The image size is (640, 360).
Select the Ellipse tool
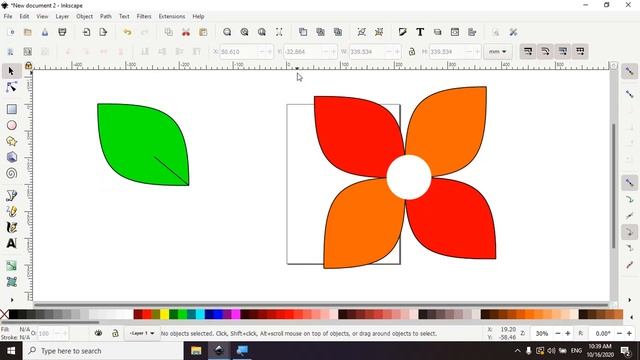click(x=11, y=125)
